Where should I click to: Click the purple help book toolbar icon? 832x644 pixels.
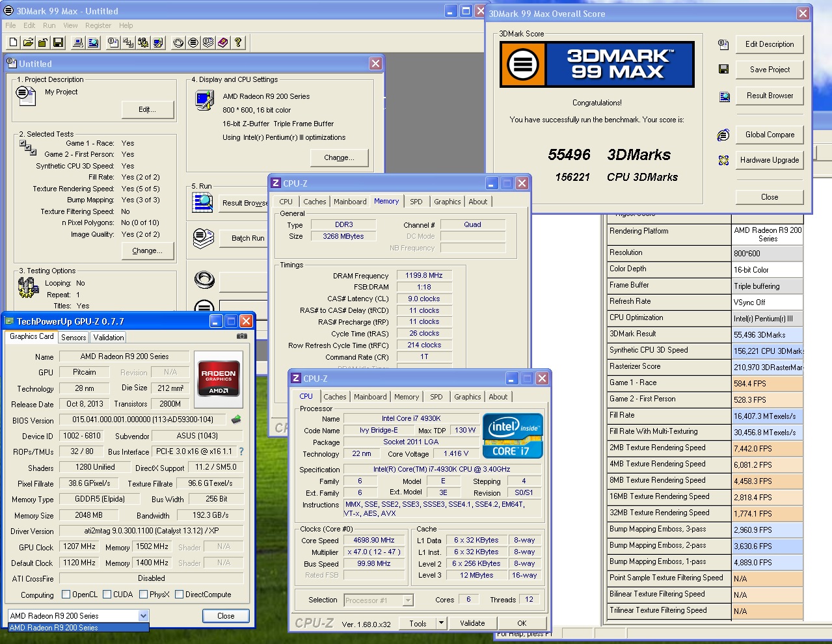coord(223,43)
